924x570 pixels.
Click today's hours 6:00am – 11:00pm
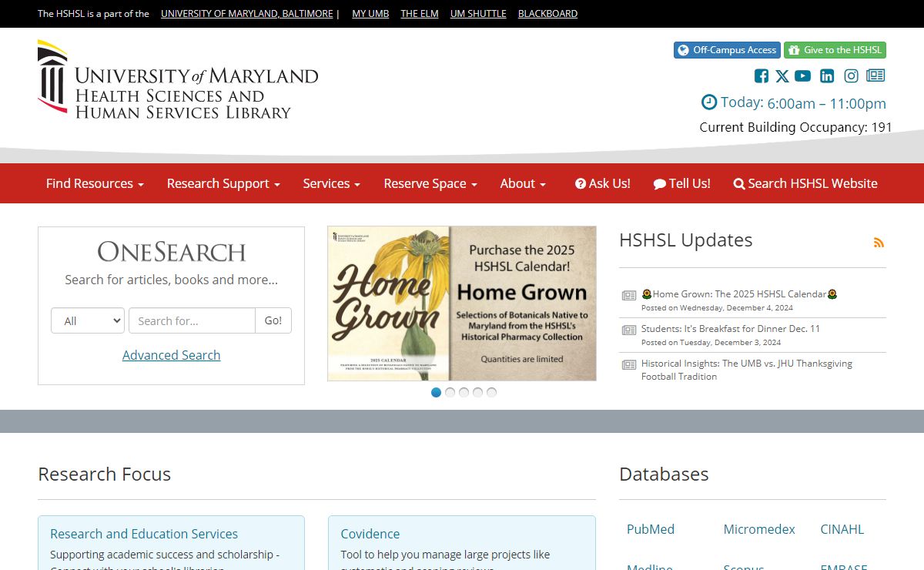tap(826, 103)
